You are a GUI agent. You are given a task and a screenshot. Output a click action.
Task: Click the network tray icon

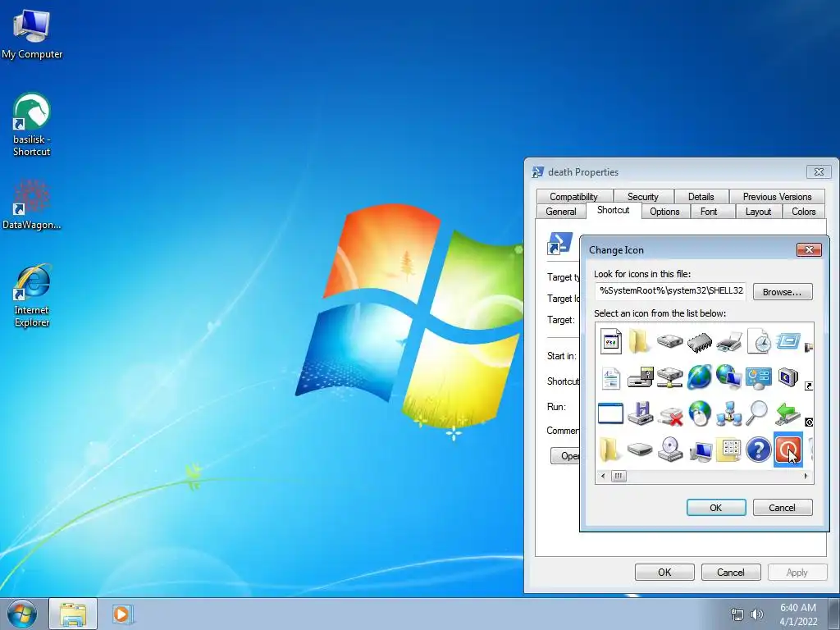(737, 614)
